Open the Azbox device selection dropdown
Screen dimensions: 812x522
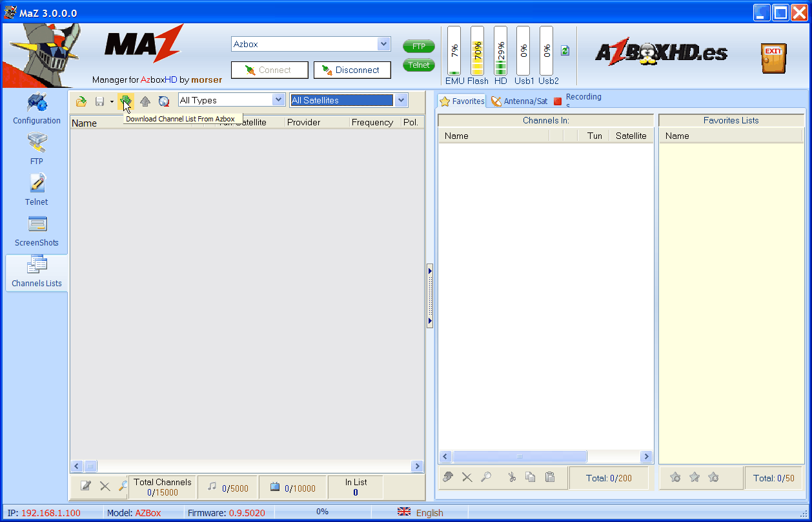click(384, 44)
